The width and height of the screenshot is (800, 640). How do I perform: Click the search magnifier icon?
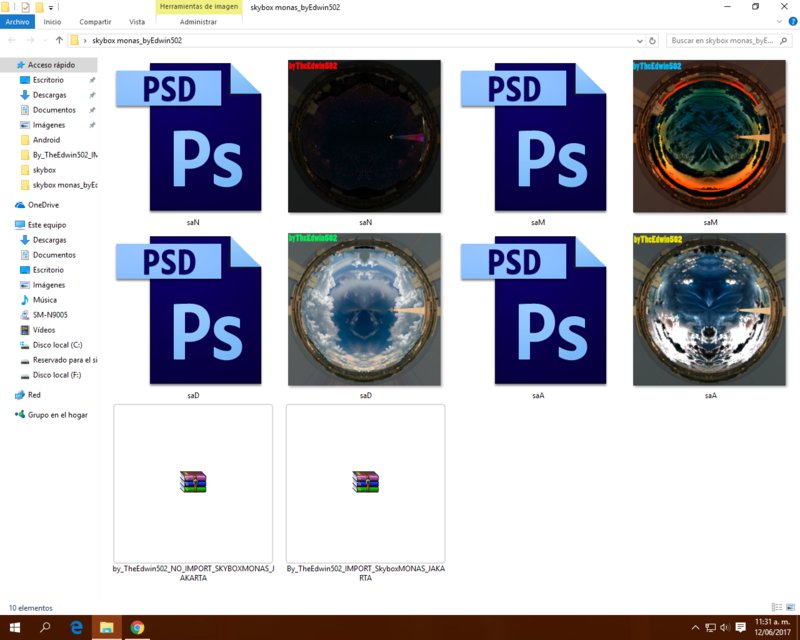(x=784, y=40)
